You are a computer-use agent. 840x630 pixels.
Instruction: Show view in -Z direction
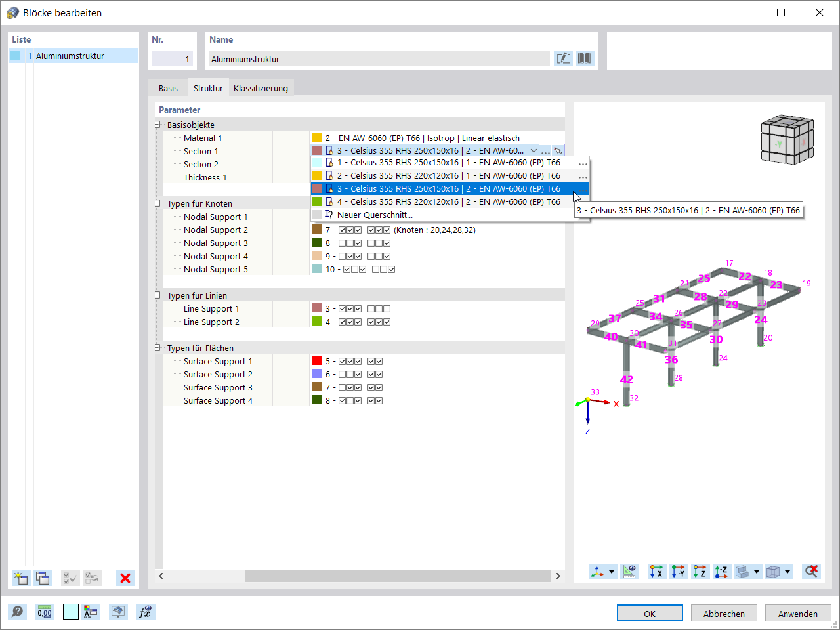pyautogui.click(x=721, y=572)
